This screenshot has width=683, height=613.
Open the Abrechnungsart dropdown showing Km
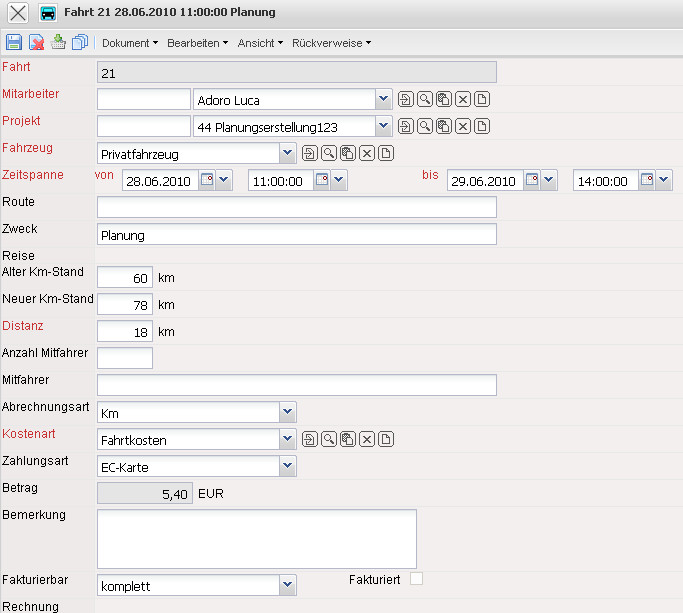pos(288,411)
